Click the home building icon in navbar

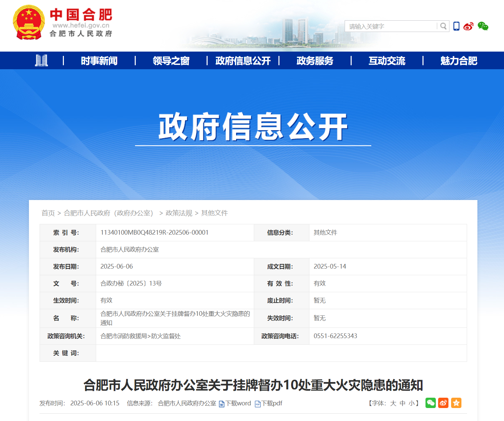coord(42,61)
